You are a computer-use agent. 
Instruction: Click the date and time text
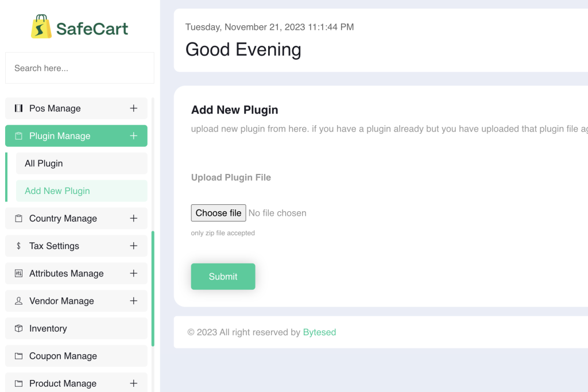click(x=270, y=27)
